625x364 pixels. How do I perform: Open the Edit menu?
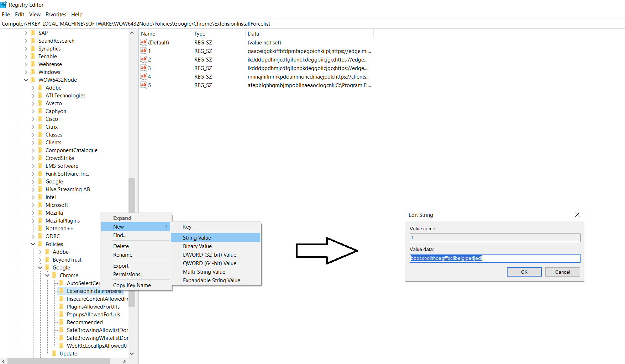pos(19,14)
